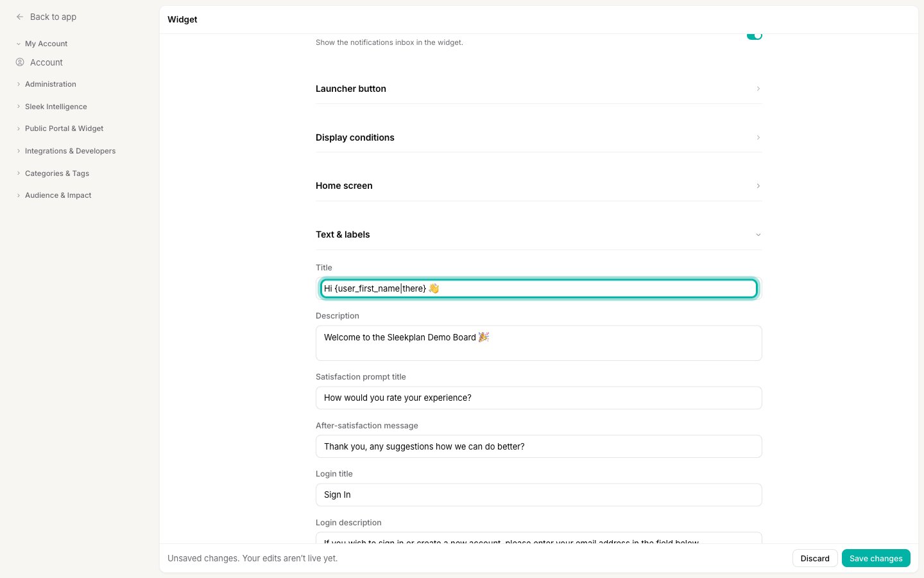
Task: Select the Launcher button heading
Action: pos(351,89)
